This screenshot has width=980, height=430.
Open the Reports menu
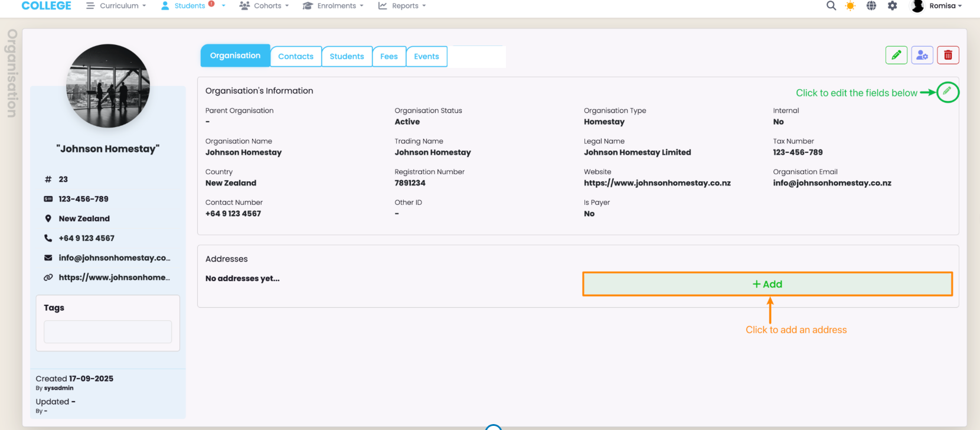[x=402, y=6]
